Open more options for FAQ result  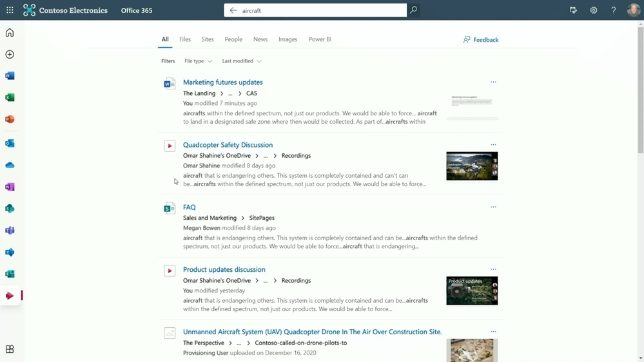coord(493,207)
